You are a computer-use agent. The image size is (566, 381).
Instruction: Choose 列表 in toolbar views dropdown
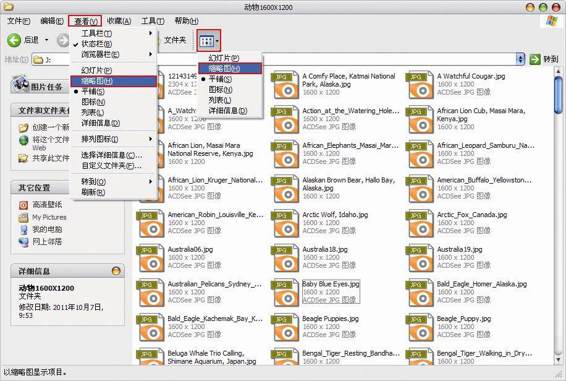tap(219, 100)
